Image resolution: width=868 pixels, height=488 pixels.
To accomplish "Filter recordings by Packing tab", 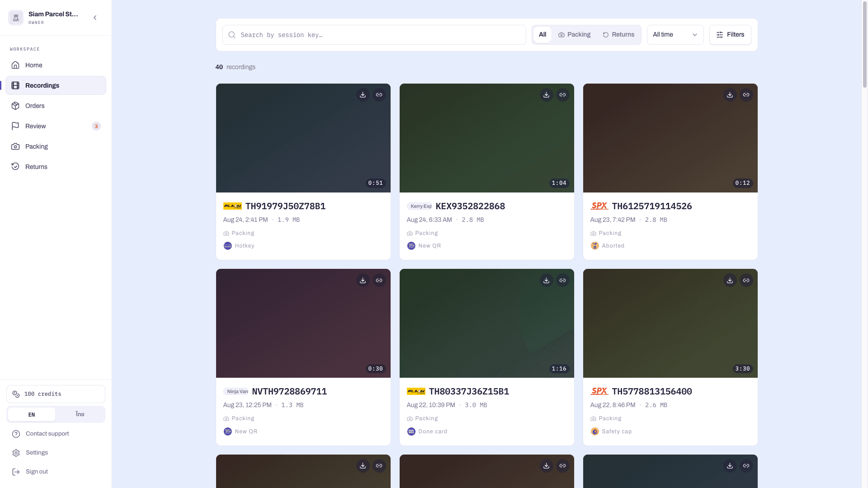I will point(574,35).
